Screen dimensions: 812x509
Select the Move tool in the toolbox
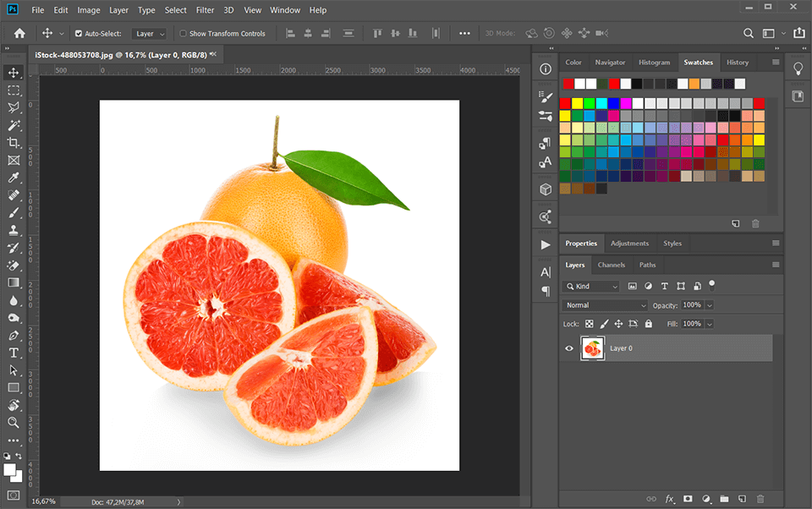coord(14,73)
